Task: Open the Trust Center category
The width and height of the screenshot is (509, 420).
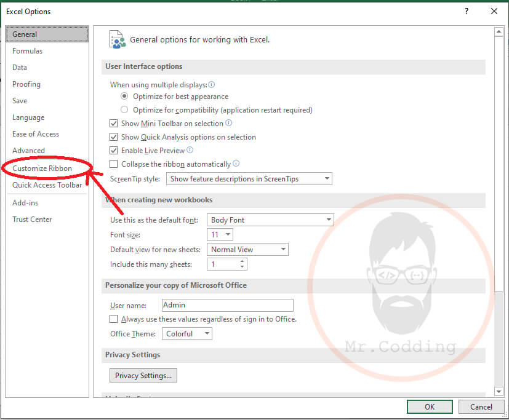Action: pyautogui.click(x=47, y=220)
